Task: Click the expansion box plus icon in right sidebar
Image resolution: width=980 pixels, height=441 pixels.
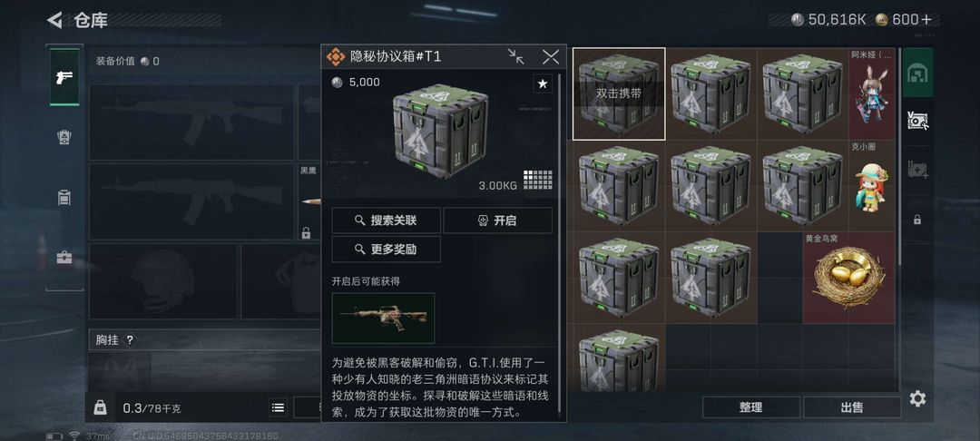Action: 917,170
